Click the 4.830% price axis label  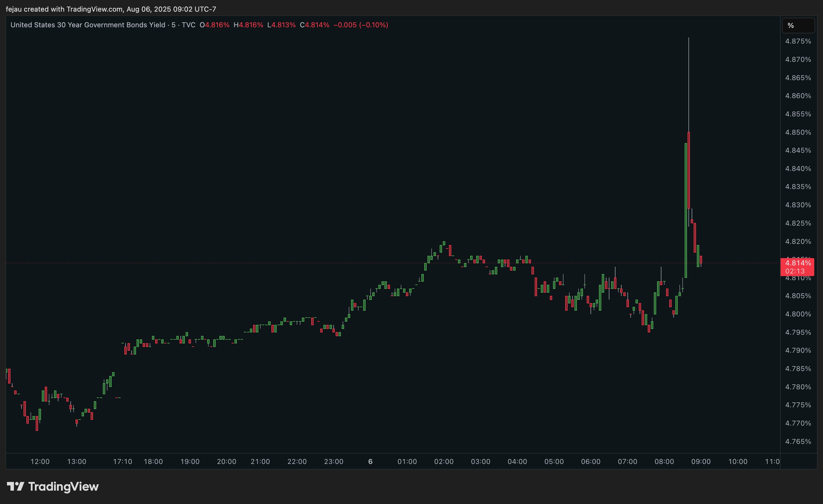click(798, 205)
